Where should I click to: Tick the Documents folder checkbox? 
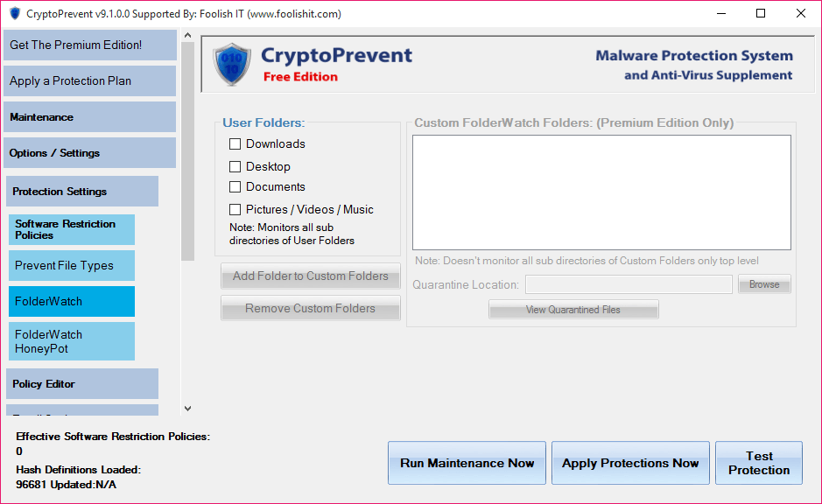(x=235, y=187)
